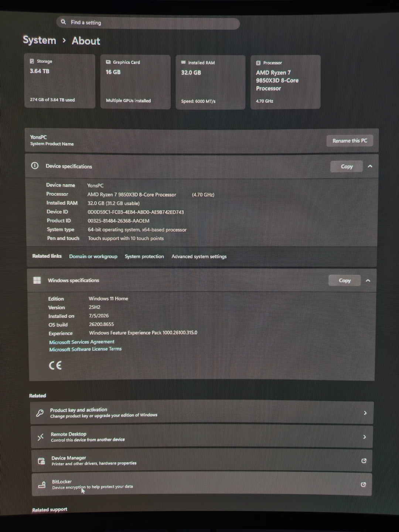This screenshot has height=532, width=399.
Task: Open Advanced system settings link
Action: (199, 257)
